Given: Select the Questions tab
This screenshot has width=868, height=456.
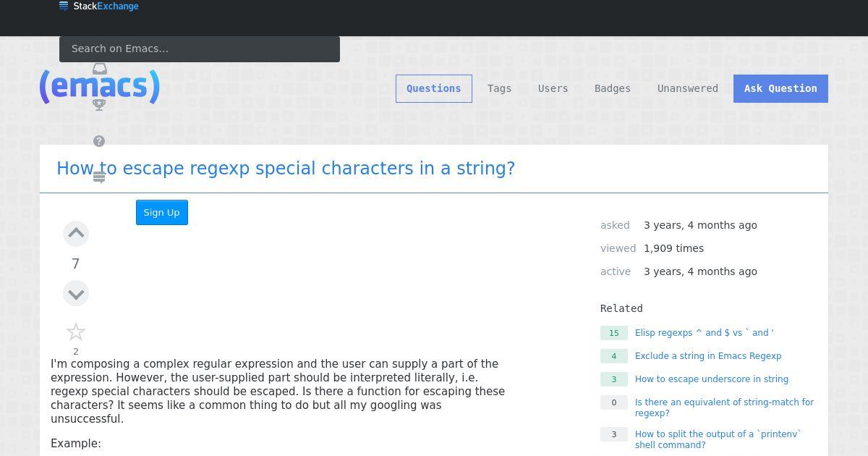Looking at the screenshot, I should click(434, 88).
